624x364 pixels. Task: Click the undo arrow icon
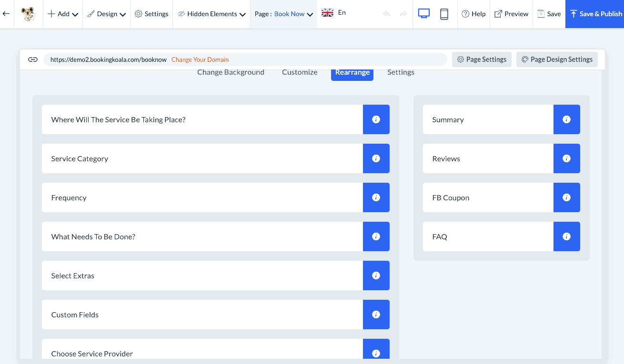(x=386, y=14)
